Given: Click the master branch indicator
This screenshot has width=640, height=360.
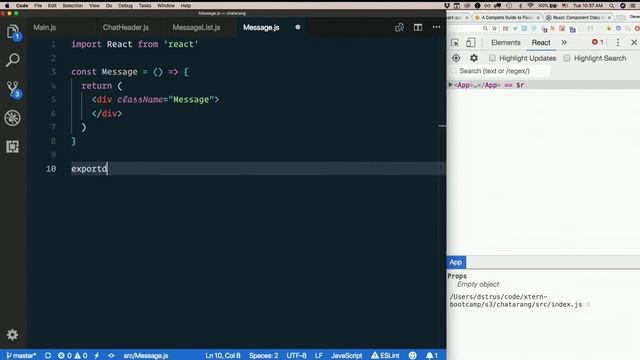Looking at the screenshot, I should click(x=21, y=356).
